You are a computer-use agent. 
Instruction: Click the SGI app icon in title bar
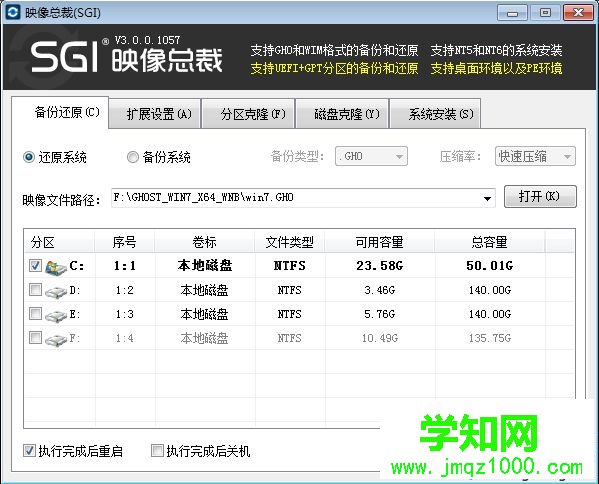13,12
